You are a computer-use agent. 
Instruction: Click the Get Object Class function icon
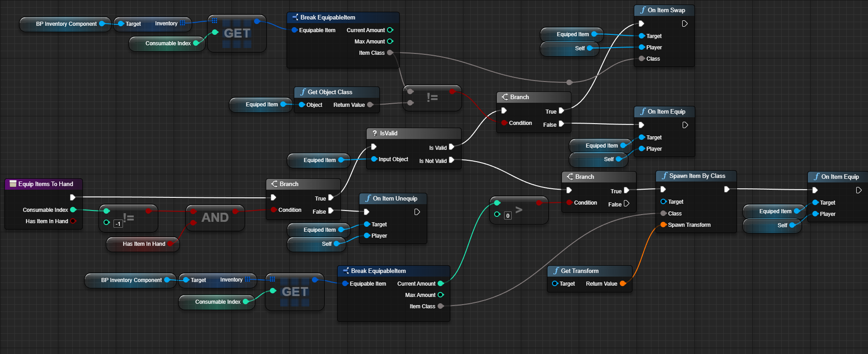[303, 92]
